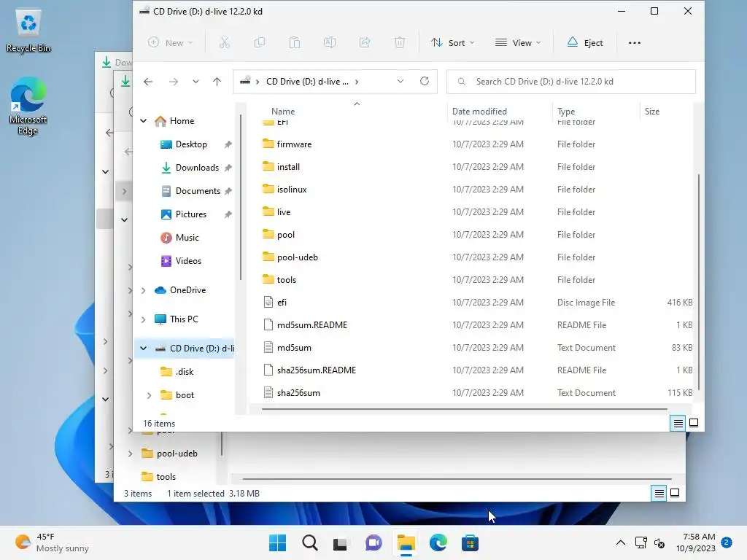Select .disk folder in navigation tree

185,372
